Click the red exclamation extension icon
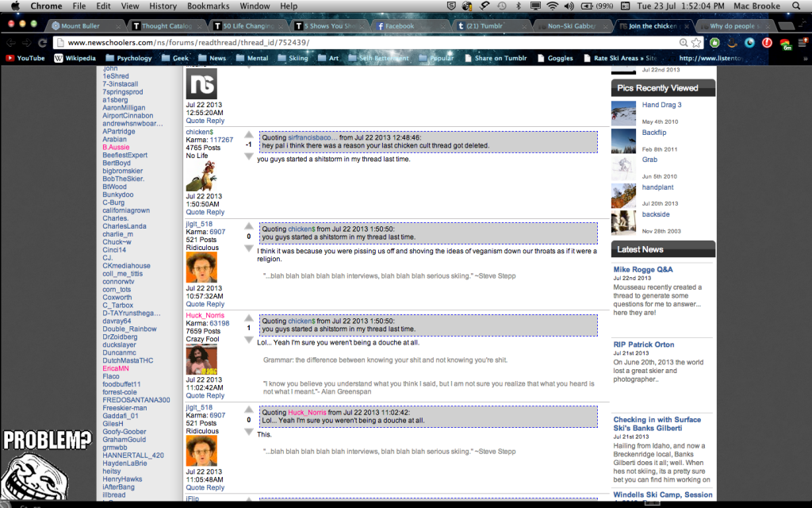Image resolution: width=812 pixels, height=508 pixels. [768, 41]
